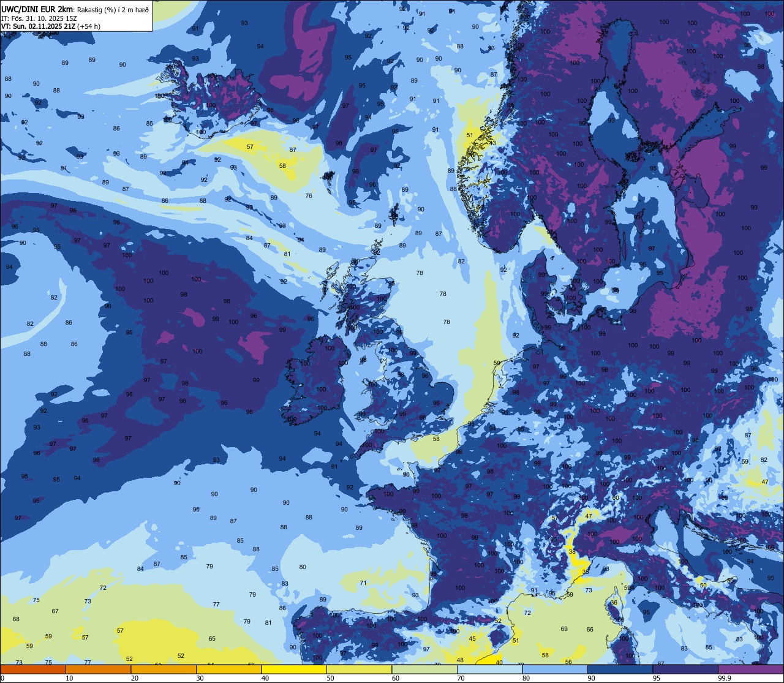Screen dimensions: 784x683
Task: Click the 'IT: Fös. 31. 10. 2025 15Z' line
Action: pyautogui.click(x=39, y=18)
